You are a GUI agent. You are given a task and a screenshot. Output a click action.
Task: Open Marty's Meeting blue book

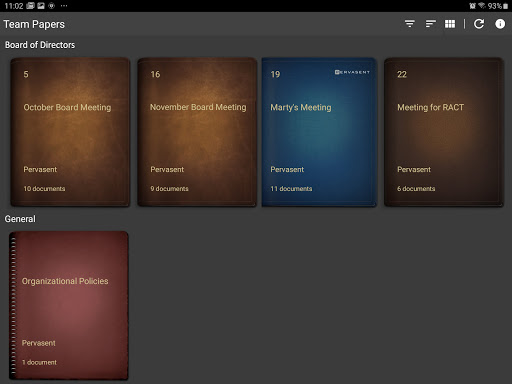[319, 132]
